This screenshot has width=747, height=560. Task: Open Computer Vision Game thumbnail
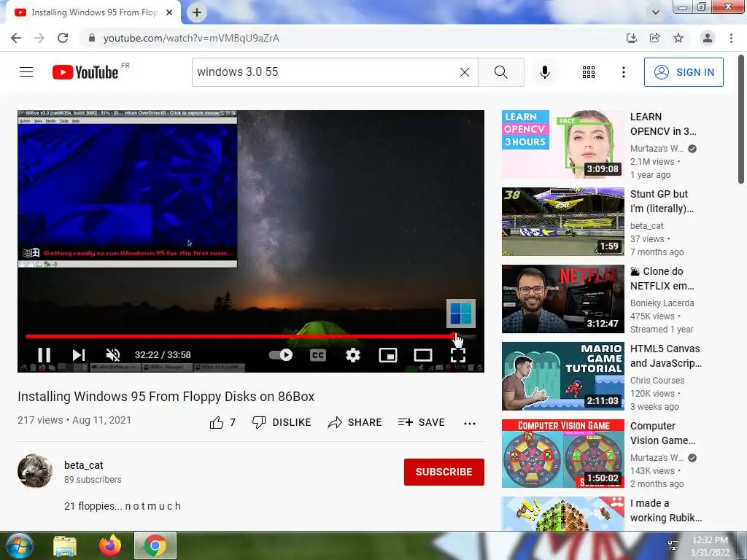tap(562, 454)
